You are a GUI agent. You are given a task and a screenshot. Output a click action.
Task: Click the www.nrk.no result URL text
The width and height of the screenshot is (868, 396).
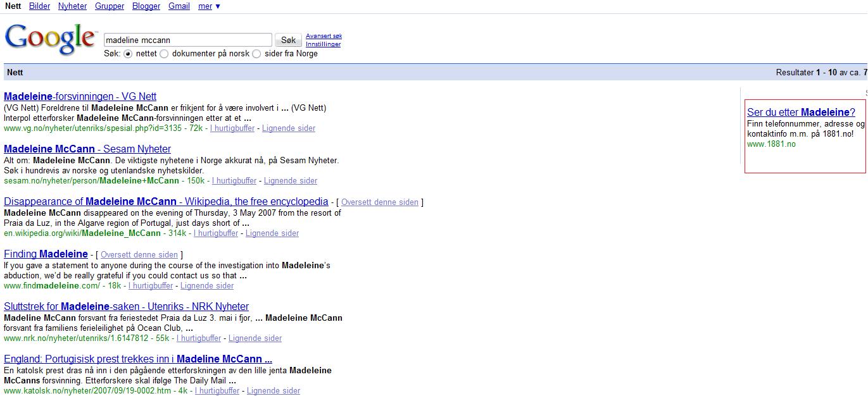point(76,338)
